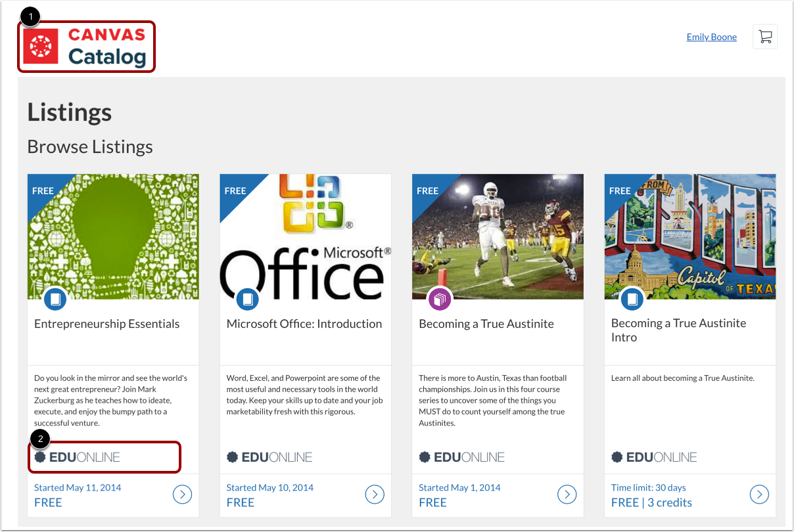
Task: Click course icon on Microsoft Office card
Action: (248, 300)
